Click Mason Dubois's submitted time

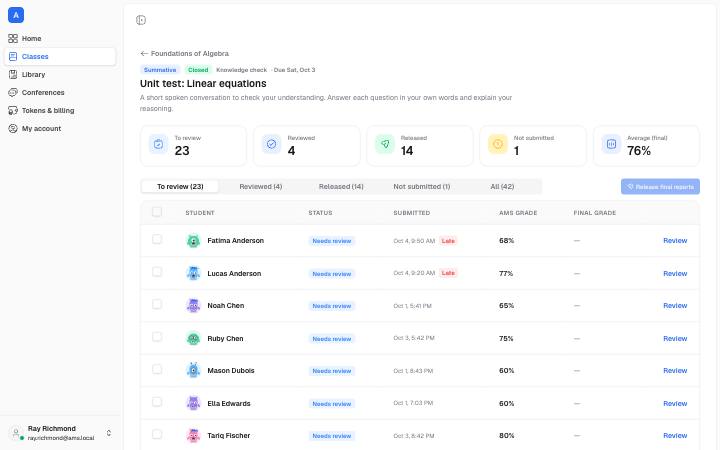pos(413,371)
